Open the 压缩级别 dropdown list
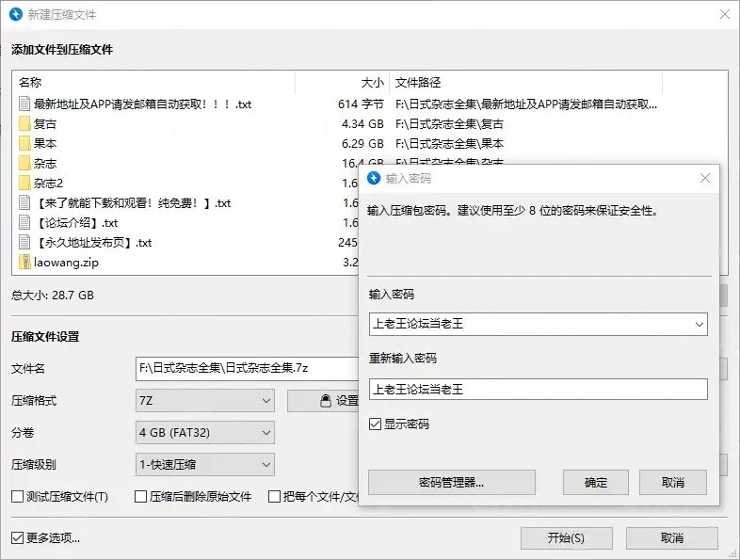This screenshot has width=740, height=560. point(205,464)
